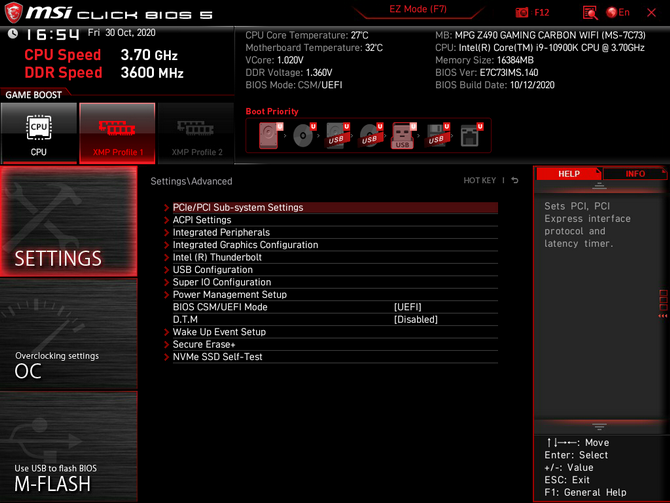670x503 pixels.
Task: Click the help panel bottom scroll handle
Action: click(599, 427)
